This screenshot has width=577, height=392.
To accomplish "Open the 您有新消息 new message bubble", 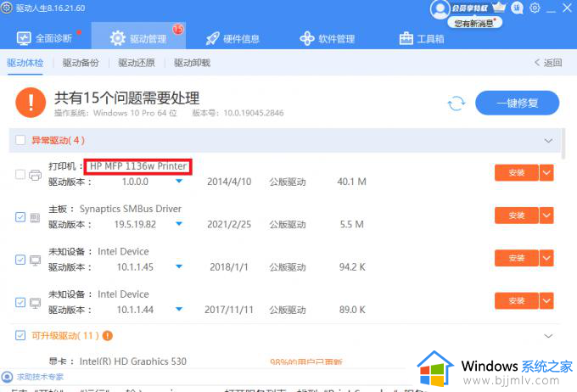I will click(x=474, y=23).
